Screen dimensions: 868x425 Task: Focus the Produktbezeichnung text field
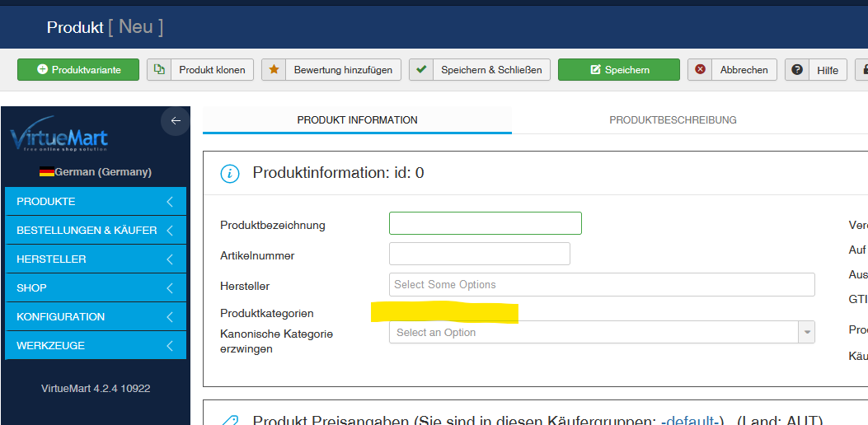point(485,223)
